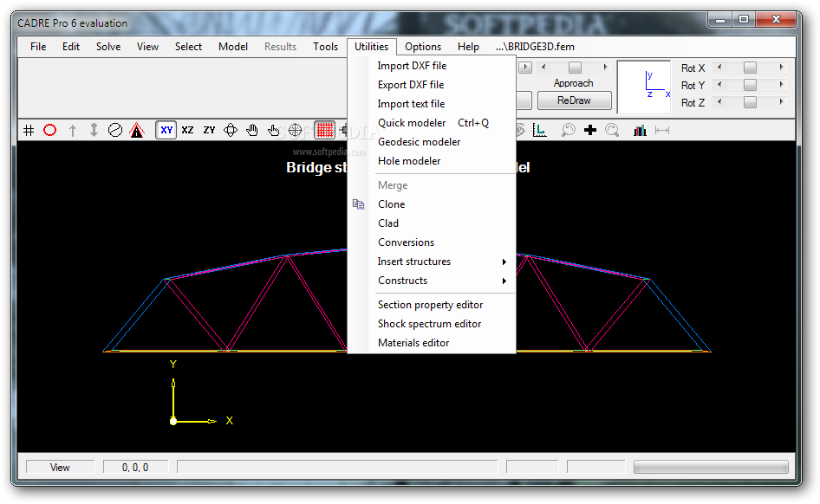Viewport: 820px width, 504px height.
Task: Open the Tools menu
Action: click(325, 47)
